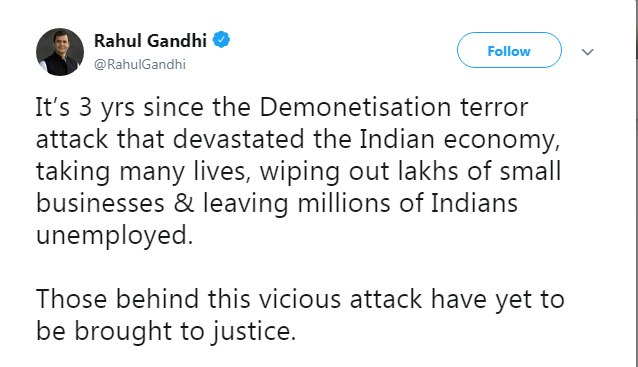Open Rahul Gandhi's profile picture
Viewport: 638px width, 367px height.
tap(60, 52)
